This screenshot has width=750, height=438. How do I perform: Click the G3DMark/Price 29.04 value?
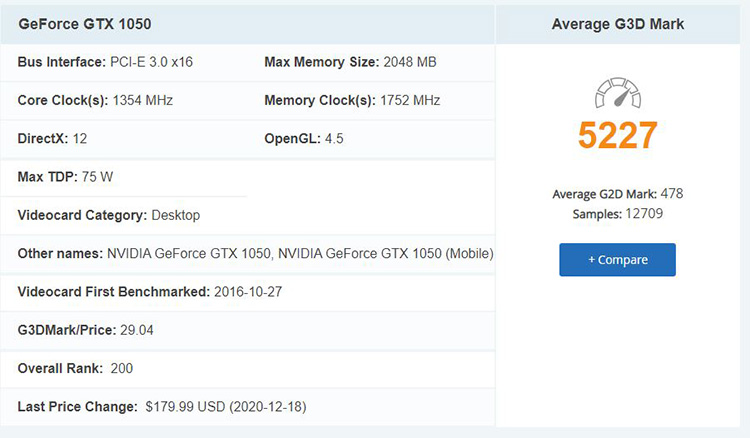pyautogui.click(x=137, y=330)
